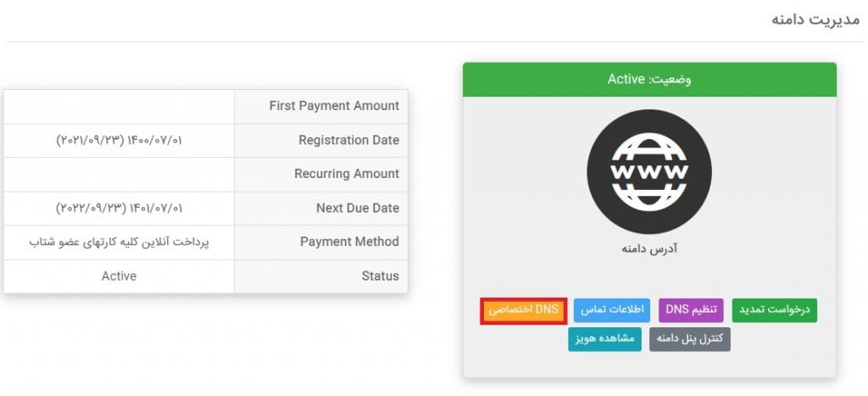
Task: Select the Next Due Date label
Action: [x=358, y=209]
